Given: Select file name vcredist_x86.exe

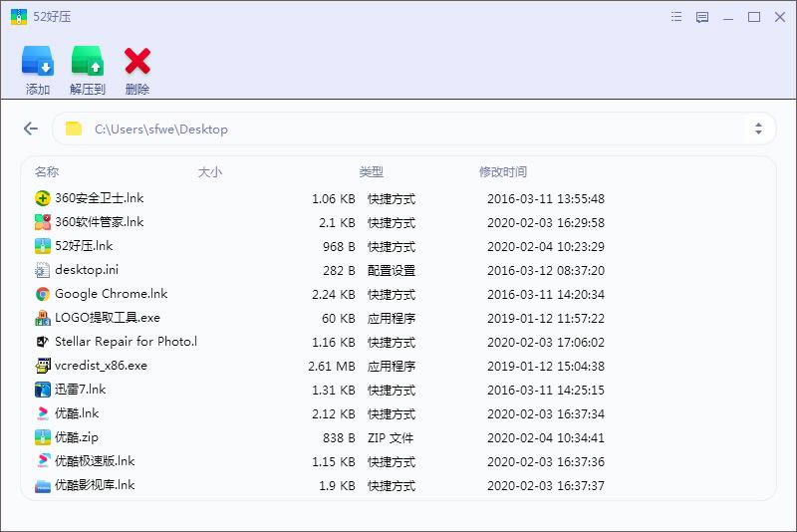Looking at the screenshot, I should click(102, 366).
